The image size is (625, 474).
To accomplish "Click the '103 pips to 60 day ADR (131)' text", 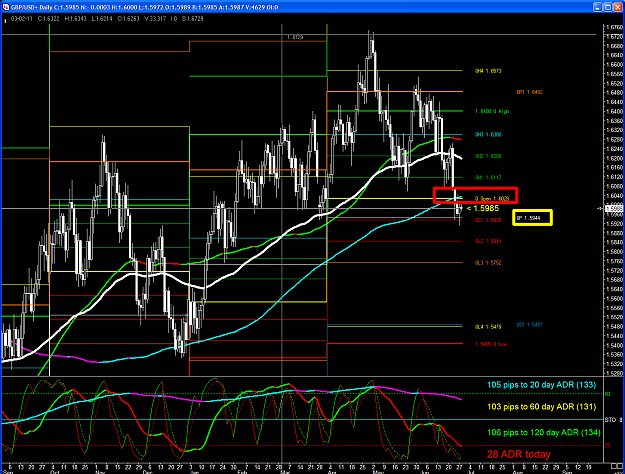I will coord(542,407).
